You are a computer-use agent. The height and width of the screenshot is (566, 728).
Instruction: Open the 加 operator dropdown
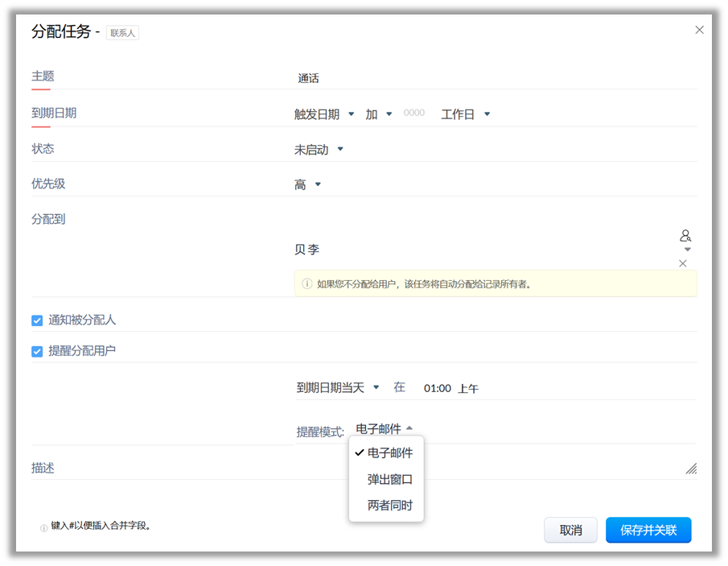(x=378, y=114)
